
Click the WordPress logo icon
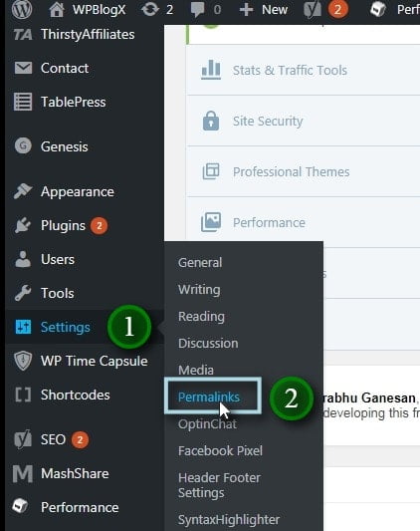coord(22,10)
